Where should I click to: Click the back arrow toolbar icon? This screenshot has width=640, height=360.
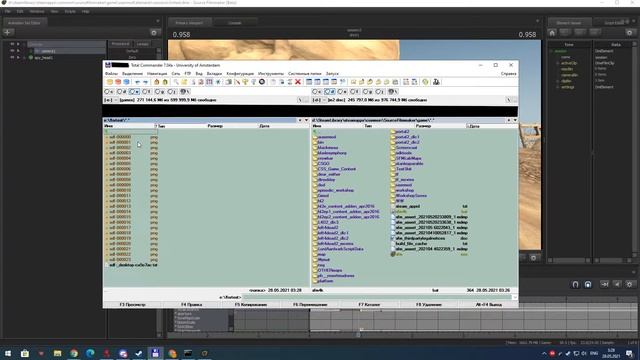point(138,82)
